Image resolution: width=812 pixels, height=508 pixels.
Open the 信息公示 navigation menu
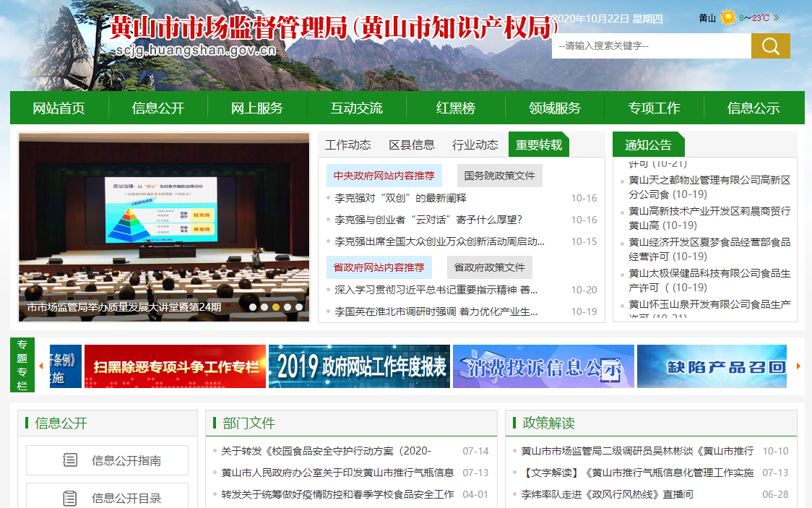(753, 108)
